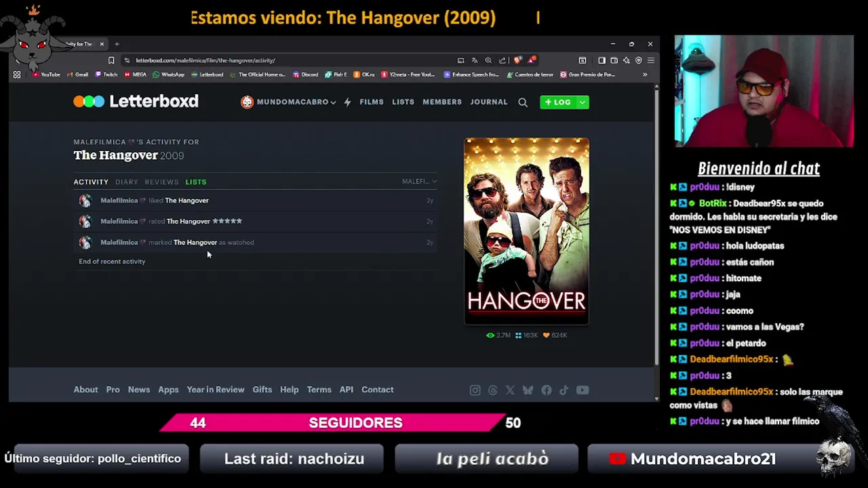Open a new browser tab with plus button
This screenshot has width=868, height=488.
117,44
